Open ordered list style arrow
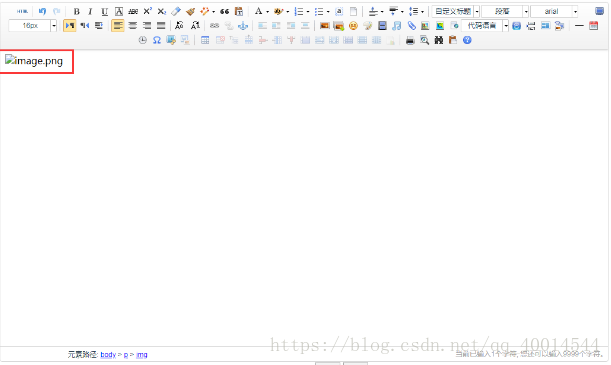This screenshot has width=611, height=365. tap(308, 12)
